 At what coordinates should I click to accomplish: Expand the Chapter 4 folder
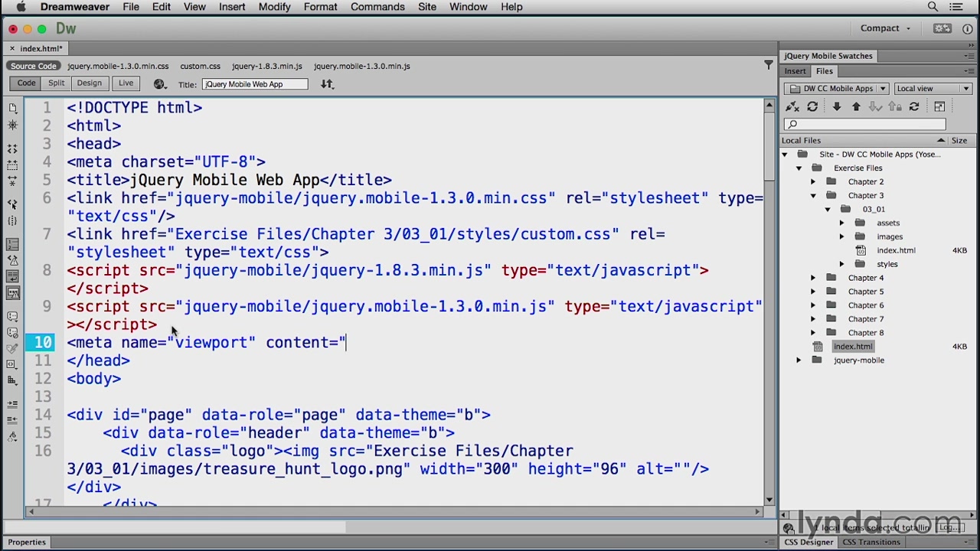coord(813,278)
